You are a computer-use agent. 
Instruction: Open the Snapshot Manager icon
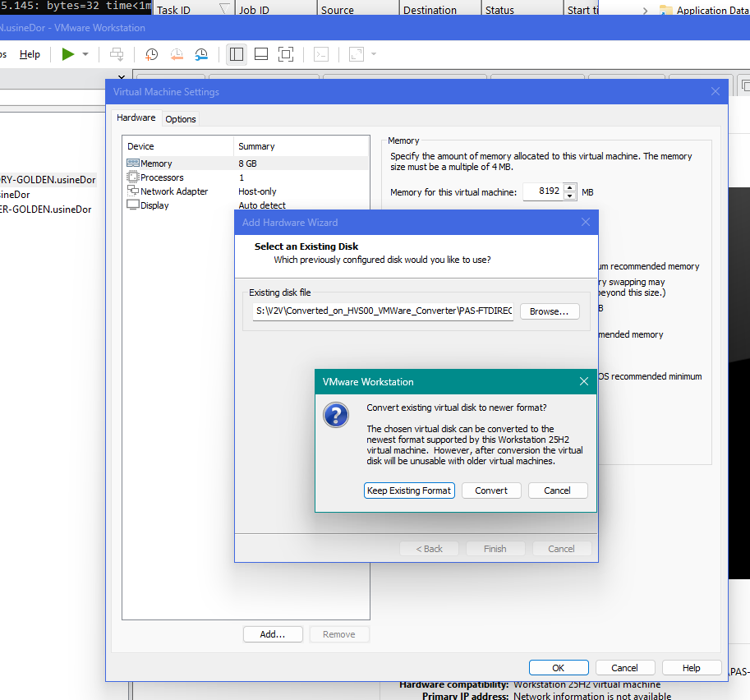pyautogui.click(x=201, y=54)
